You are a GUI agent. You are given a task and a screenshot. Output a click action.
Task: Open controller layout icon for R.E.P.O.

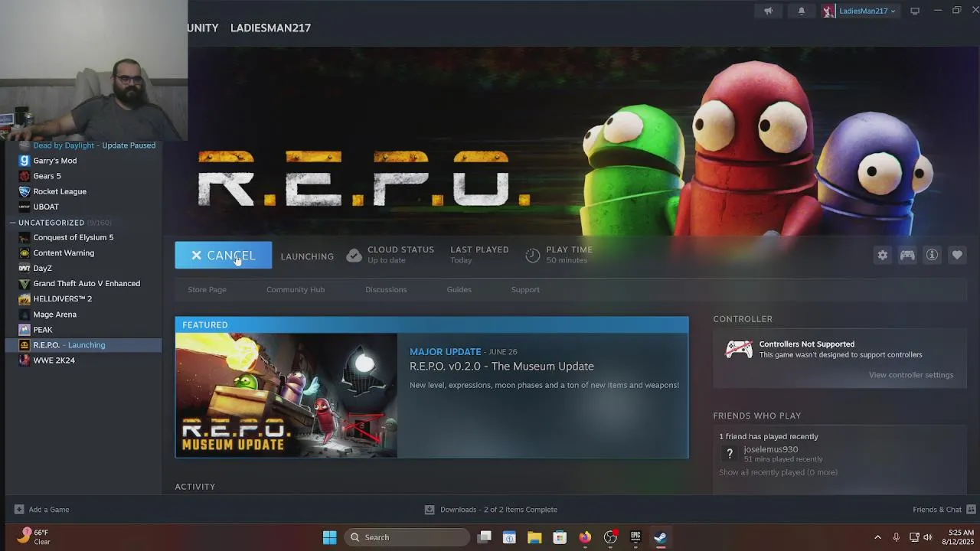(x=907, y=255)
